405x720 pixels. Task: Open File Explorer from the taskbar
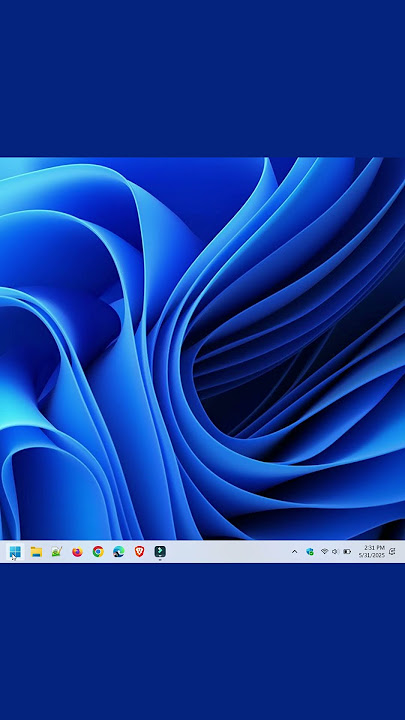(x=36, y=551)
